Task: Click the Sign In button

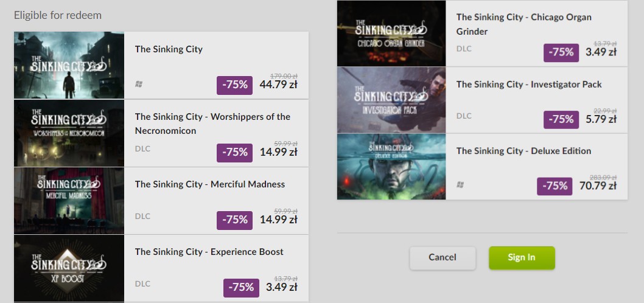Action: [x=522, y=258]
